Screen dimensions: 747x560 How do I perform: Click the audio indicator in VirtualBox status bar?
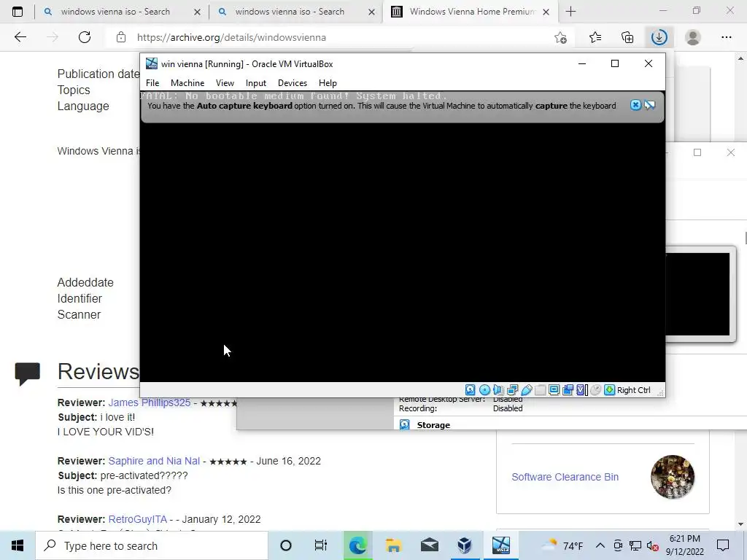[498, 390]
